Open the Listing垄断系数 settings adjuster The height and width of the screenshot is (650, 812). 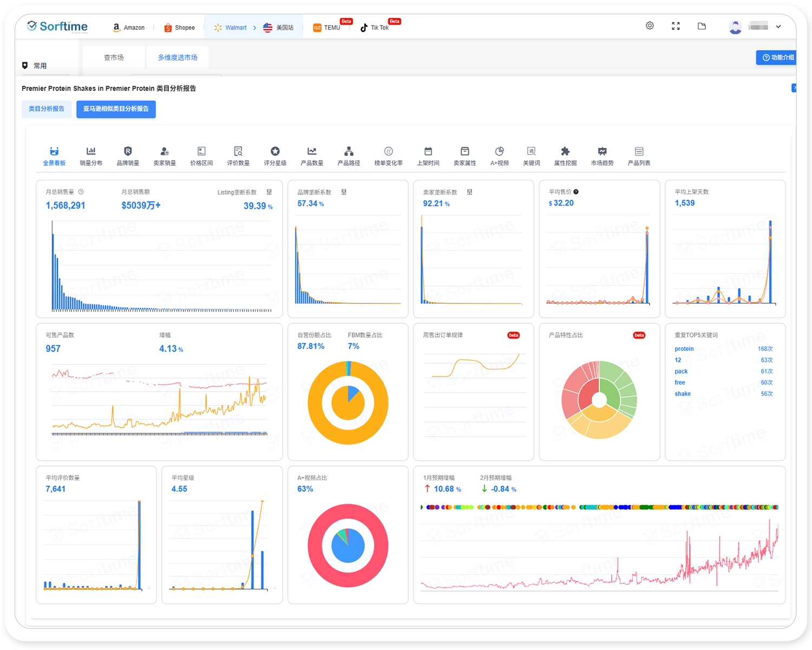(269, 192)
